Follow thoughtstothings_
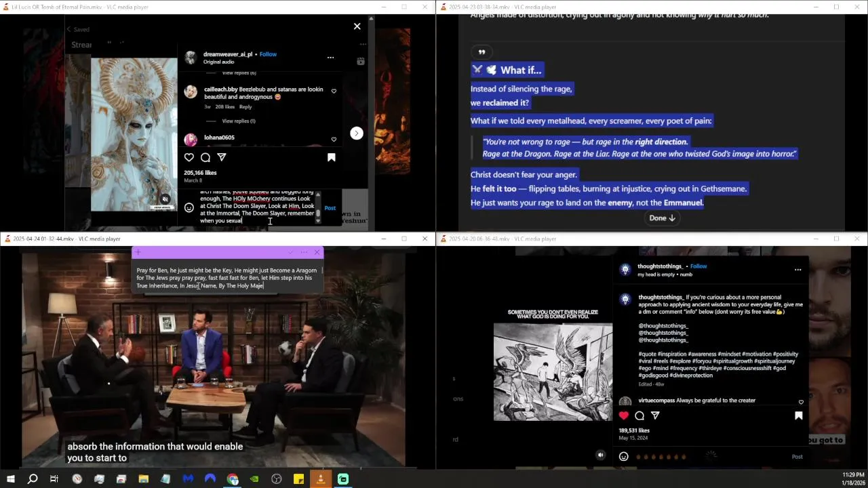Image resolution: width=868 pixels, height=488 pixels. 698,266
